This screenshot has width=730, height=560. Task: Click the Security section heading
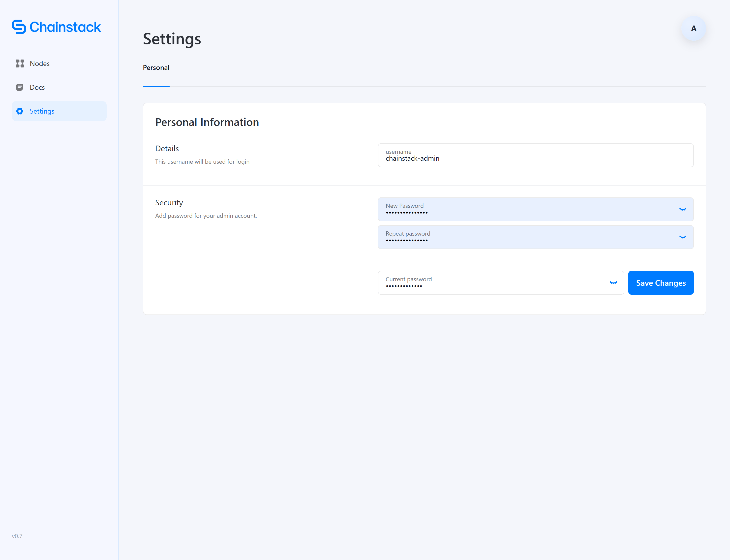pyautogui.click(x=169, y=203)
